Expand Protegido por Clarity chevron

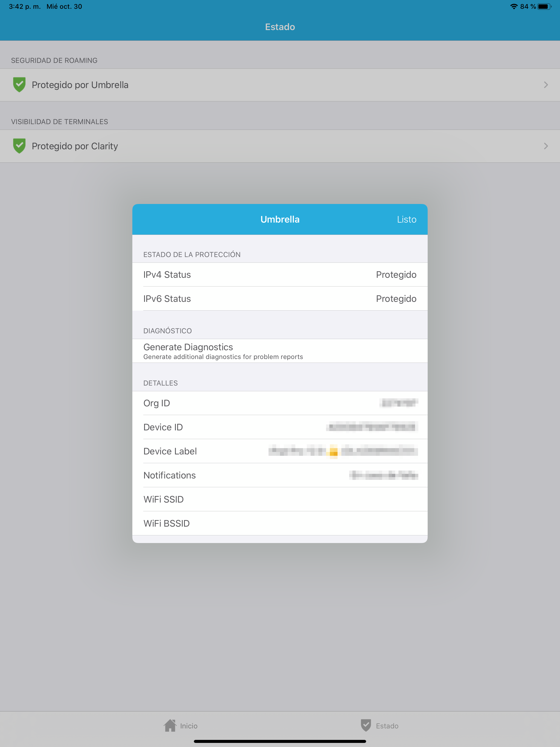pos(546,146)
